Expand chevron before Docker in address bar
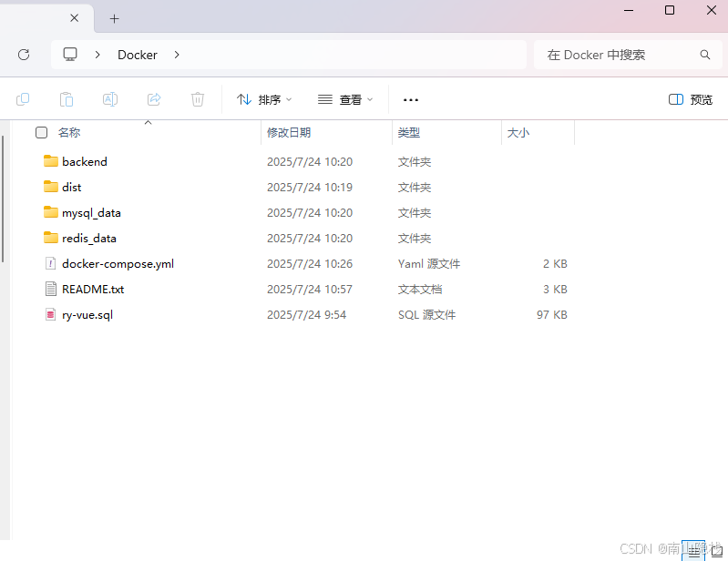 point(97,55)
